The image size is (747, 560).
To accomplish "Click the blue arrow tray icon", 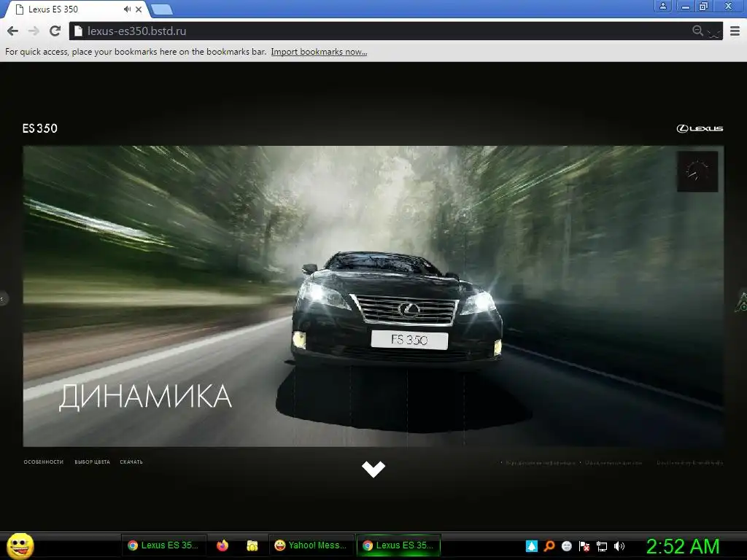I will click(532, 546).
